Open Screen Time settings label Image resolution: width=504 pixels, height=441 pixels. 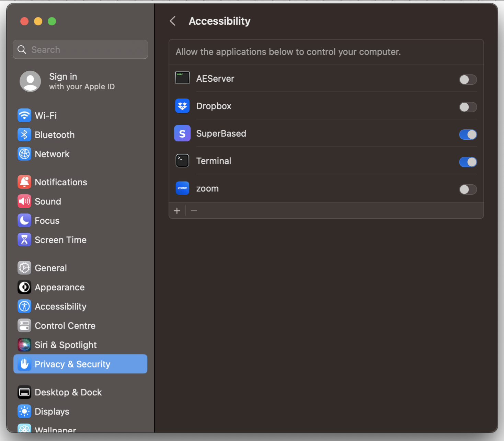click(x=61, y=240)
